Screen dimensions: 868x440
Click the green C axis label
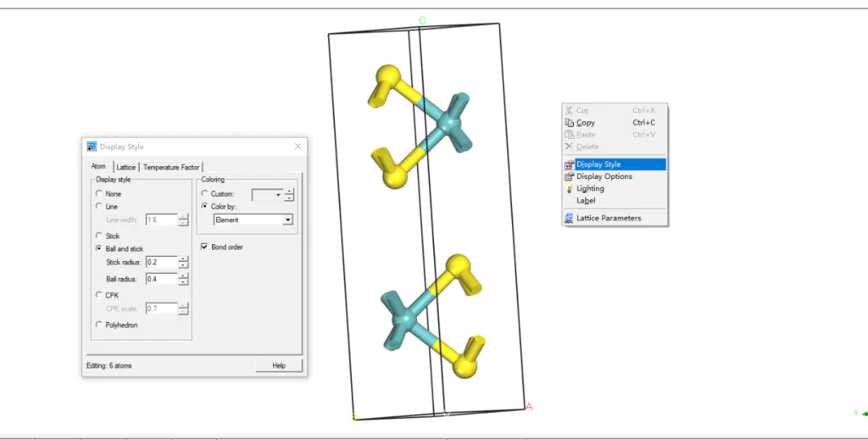point(423,21)
